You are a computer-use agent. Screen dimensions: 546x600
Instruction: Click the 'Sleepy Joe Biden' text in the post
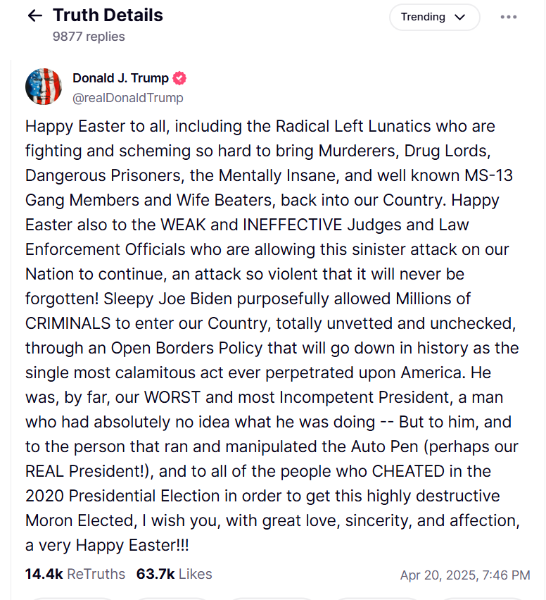pos(168,299)
